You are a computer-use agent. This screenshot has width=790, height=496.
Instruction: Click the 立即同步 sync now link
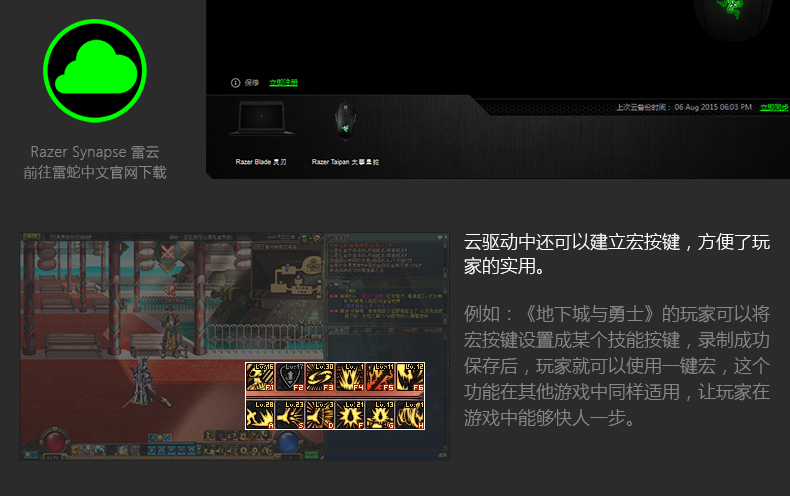pos(774,107)
